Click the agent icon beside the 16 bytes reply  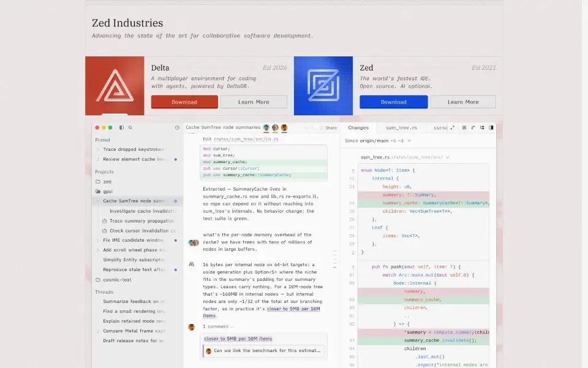tap(192, 264)
